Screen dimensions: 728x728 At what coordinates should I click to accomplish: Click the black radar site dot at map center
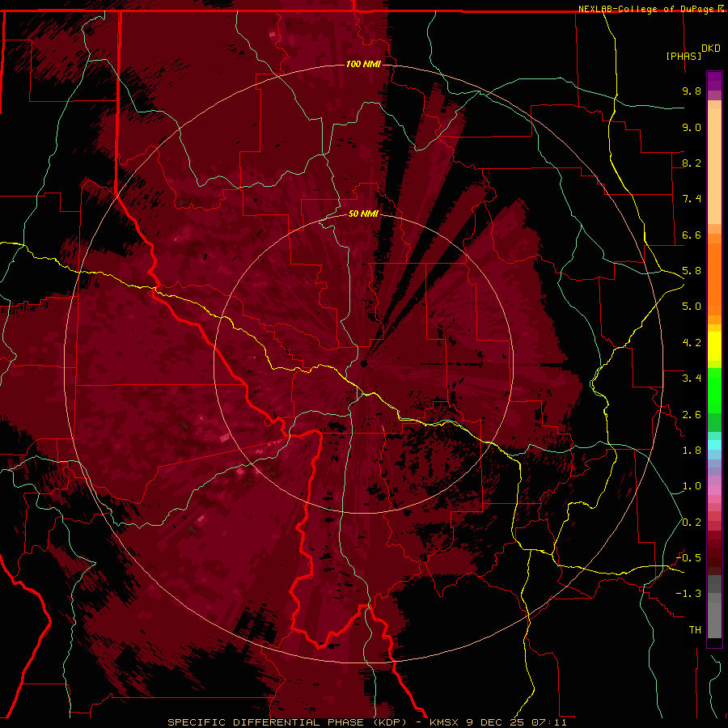363,363
